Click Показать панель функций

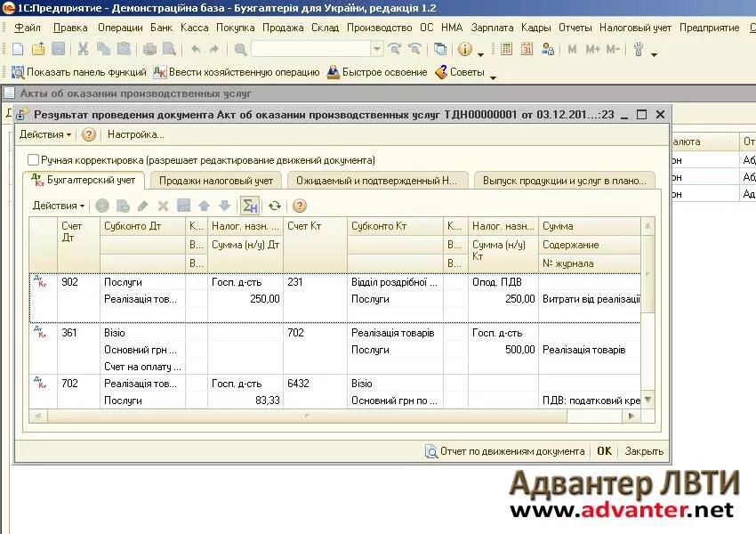click(x=79, y=72)
